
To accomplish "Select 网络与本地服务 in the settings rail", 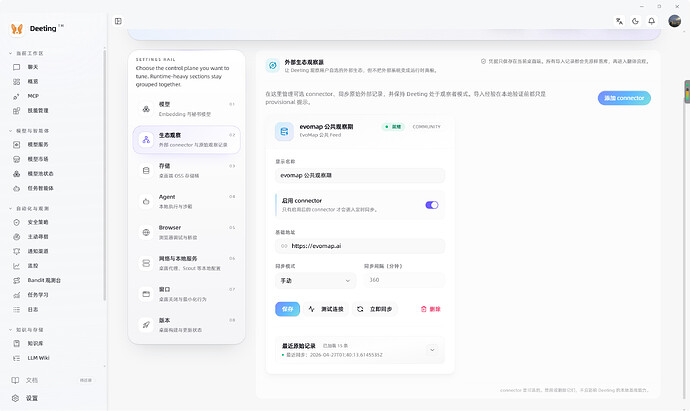I will pos(187,263).
